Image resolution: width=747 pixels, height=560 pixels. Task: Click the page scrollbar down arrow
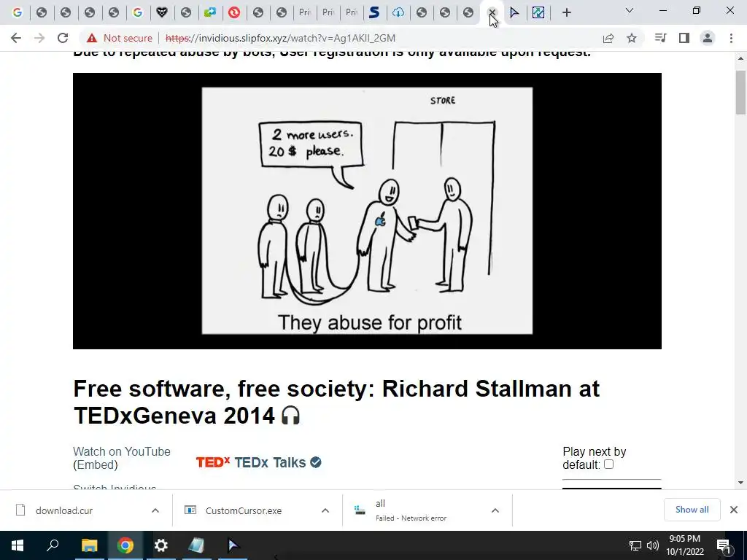point(740,483)
